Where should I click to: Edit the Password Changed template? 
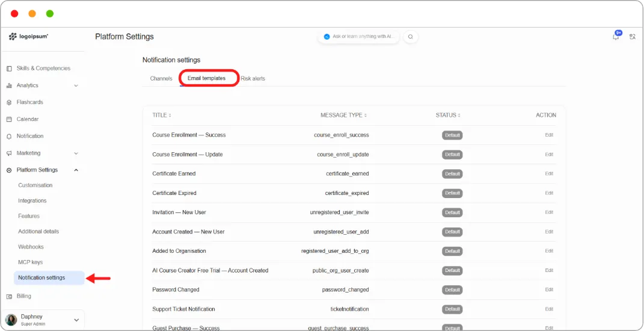pos(549,289)
